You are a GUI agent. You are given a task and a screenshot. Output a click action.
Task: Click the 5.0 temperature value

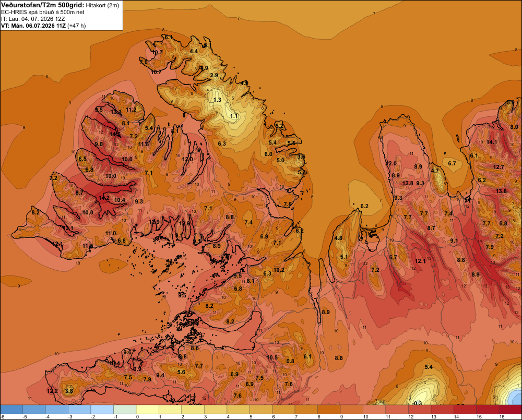coord(280,160)
